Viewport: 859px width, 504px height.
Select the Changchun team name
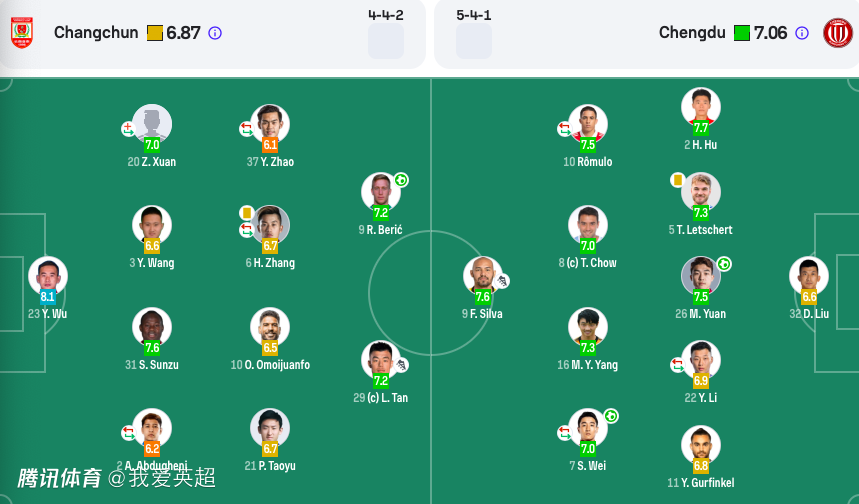point(98,33)
